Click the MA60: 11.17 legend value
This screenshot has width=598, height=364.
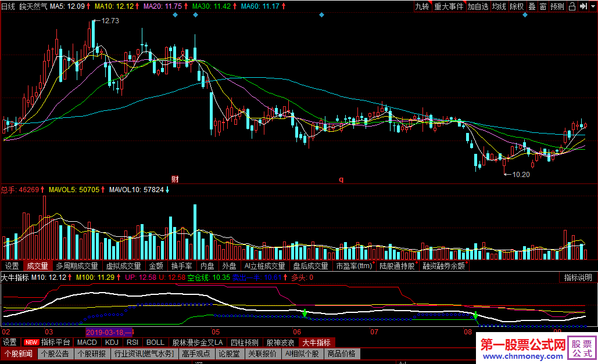pos(260,6)
